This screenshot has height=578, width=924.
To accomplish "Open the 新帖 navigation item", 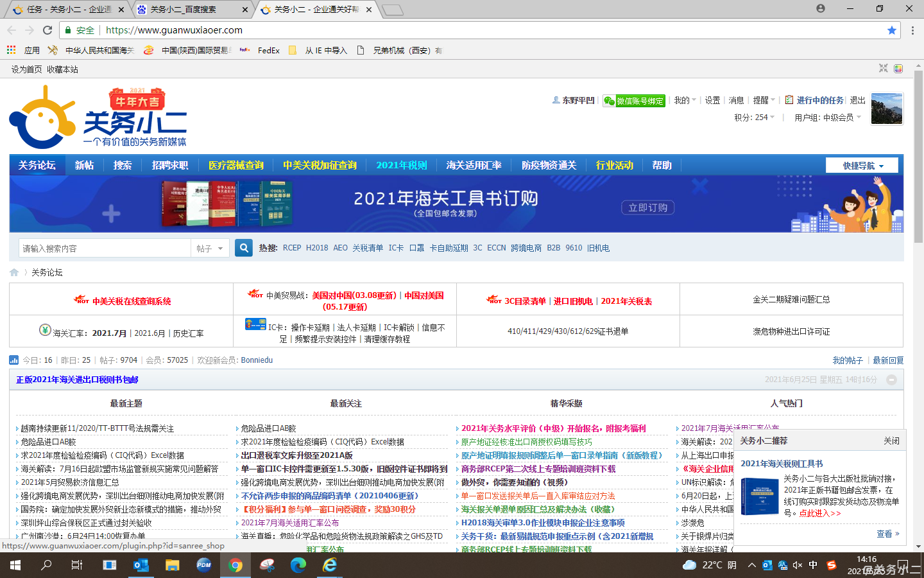I will pos(84,165).
